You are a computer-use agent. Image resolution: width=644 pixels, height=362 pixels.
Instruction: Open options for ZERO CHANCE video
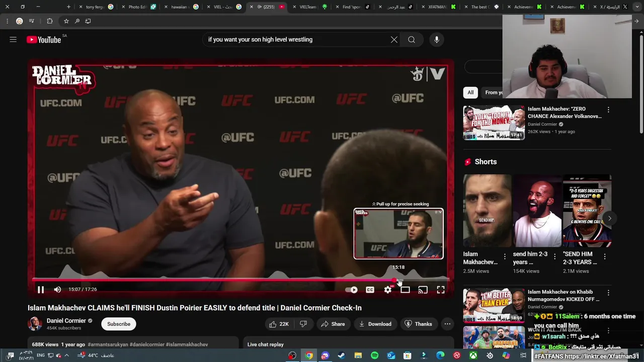(608, 110)
